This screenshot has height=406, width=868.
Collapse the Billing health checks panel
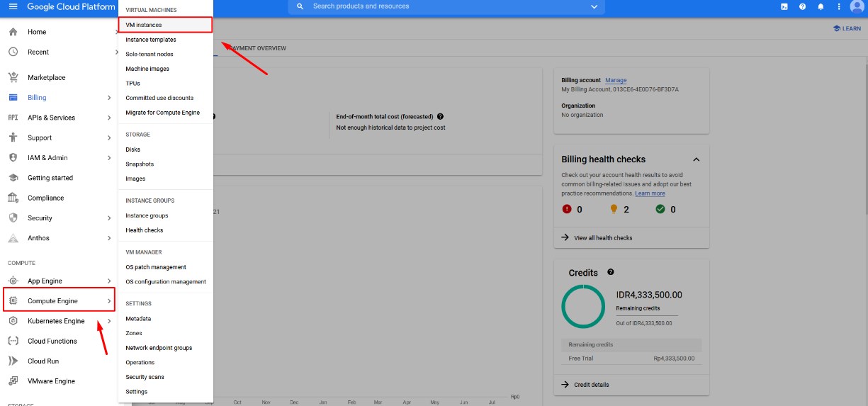coord(696,159)
